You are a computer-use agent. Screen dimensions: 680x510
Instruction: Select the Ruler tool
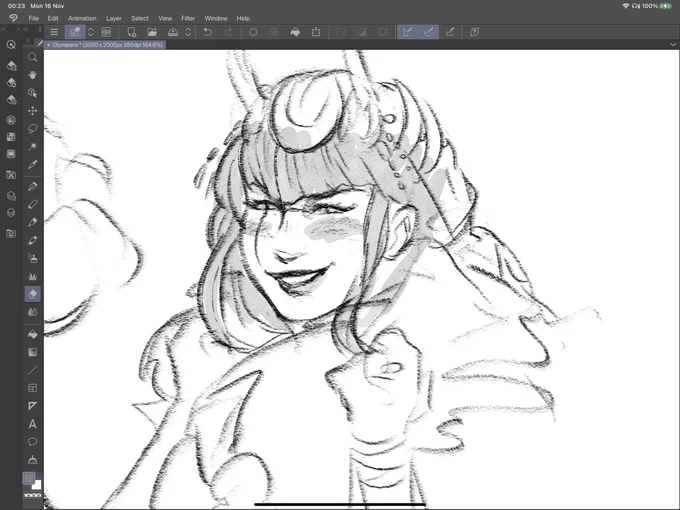click(33, 406)
